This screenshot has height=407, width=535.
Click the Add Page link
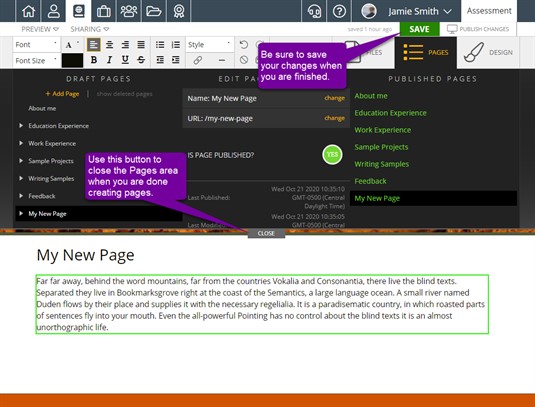pos(62,94)
